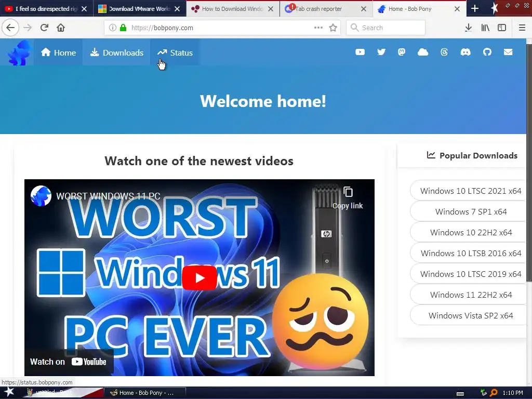The image size is (532, 399).
Task: Open the Home menu item on site
Action: (x=58, y=52)
